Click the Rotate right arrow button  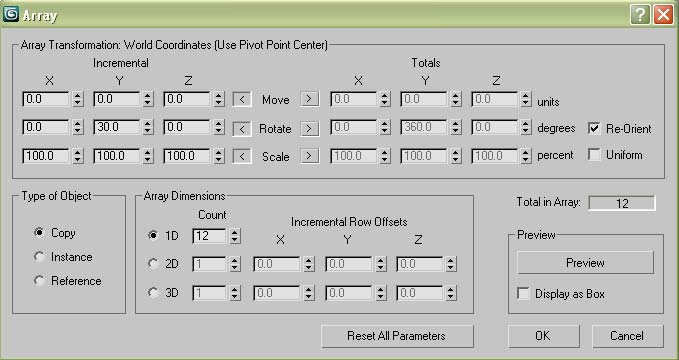[x=310, y=128]
